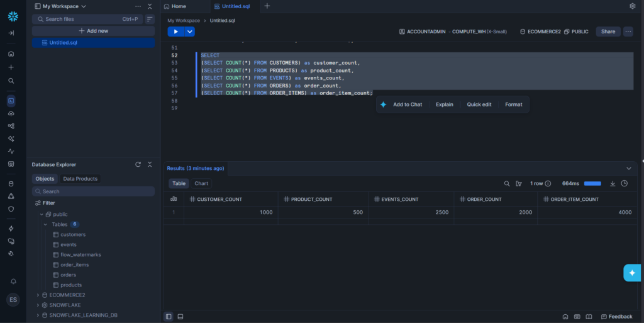The width and height of the screenshot is (644, 323).
Task: Open editor settings gear icon
Action: click(633, 6)
